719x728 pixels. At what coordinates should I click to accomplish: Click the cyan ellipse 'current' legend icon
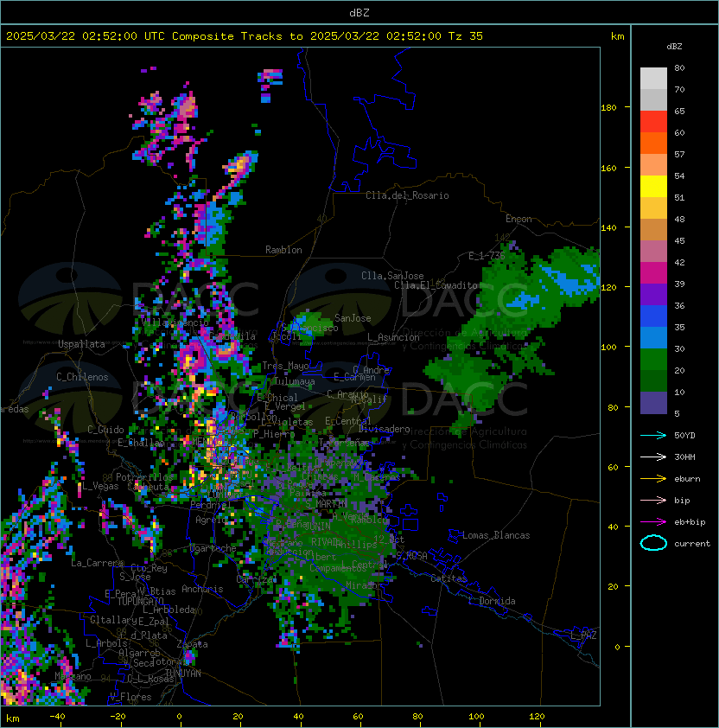[653, 543]
